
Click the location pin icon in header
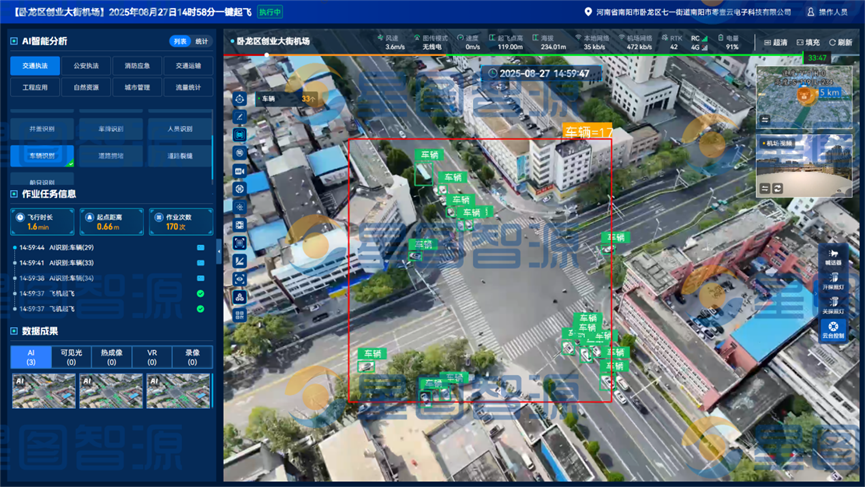click(x=588, y=12)
